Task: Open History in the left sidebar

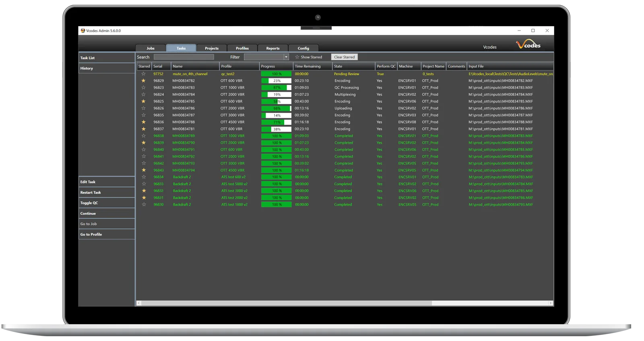Action: coord(107,68)
